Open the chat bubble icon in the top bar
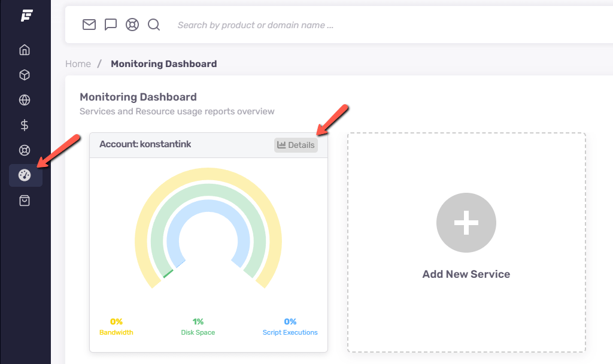This screenshot has width=613, height=364. point(111,25)
